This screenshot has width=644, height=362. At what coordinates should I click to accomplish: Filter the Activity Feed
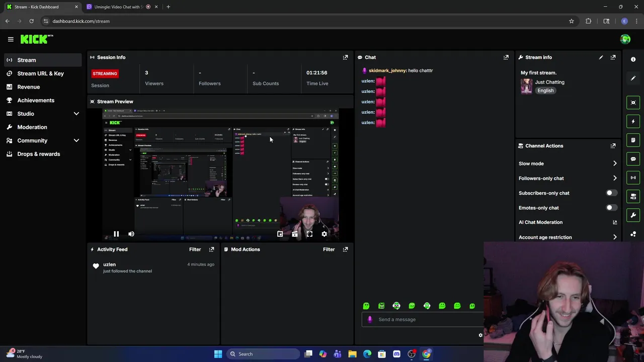(195, 249)
